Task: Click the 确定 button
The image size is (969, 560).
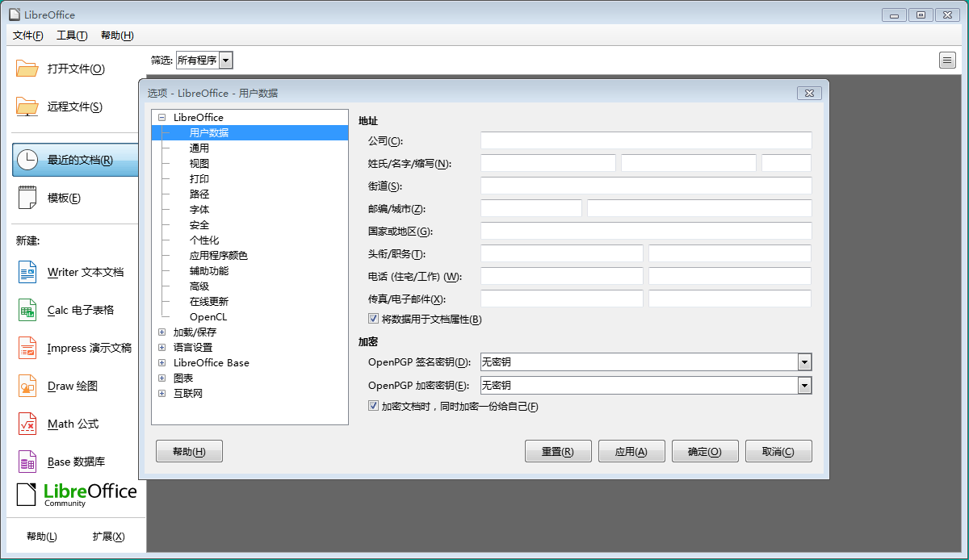Action: (x=704, y=452)
